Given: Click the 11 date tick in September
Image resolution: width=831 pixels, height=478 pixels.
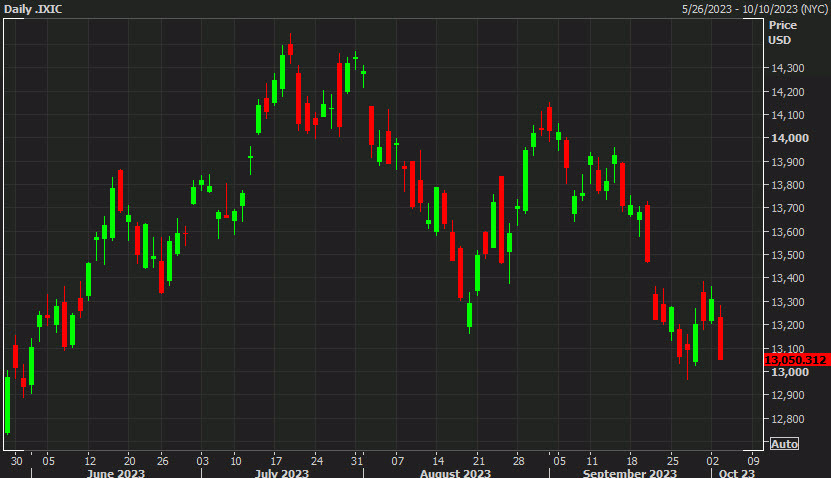Looking at the screenshot, I should click(592, 461).
